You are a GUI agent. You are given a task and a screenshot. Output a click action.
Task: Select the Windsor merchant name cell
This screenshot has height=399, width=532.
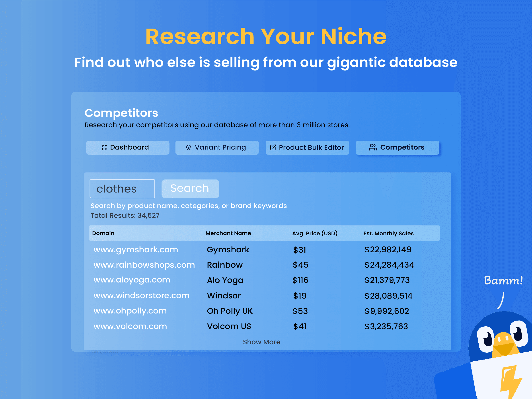coord(224,296)
